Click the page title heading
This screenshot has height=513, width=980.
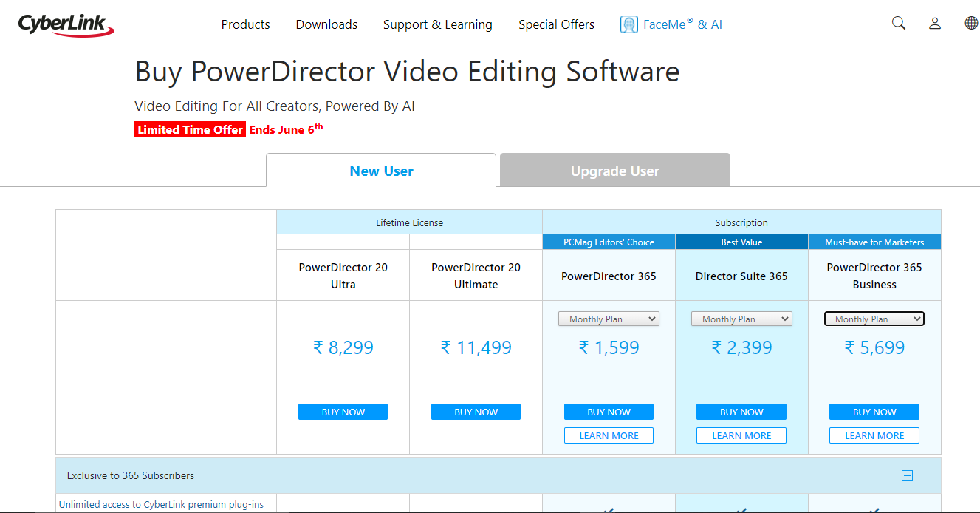click(407, 72)
